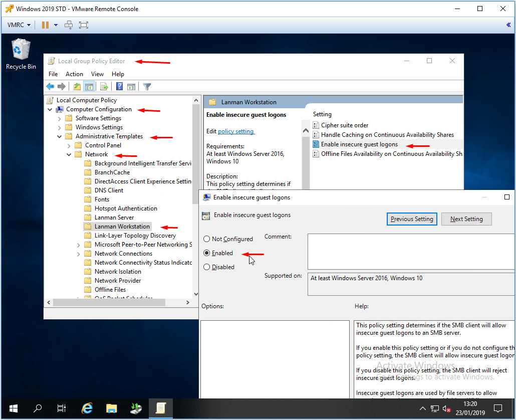516x420 pixels.
Task: Click the tree pane horizontal scrollbar
Action: click(109, 303)
